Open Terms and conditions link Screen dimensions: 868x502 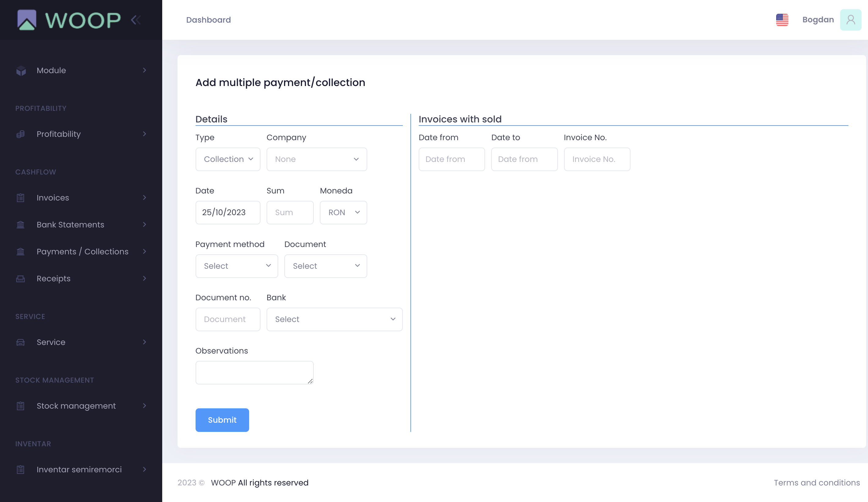click(x=817, y=483)
